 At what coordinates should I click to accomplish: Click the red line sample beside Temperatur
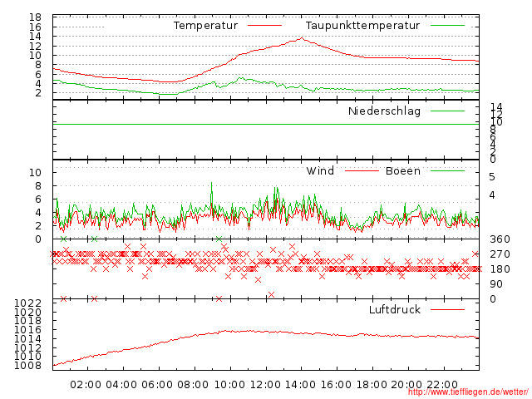point(264,26)
